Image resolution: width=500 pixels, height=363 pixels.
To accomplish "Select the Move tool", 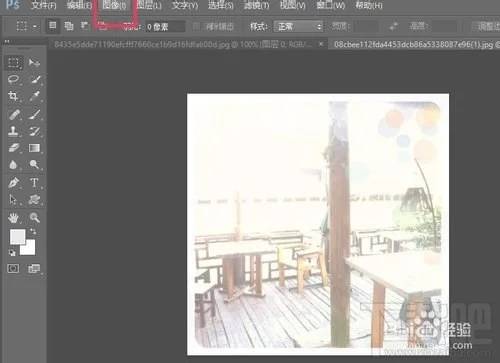I will 34,63.
